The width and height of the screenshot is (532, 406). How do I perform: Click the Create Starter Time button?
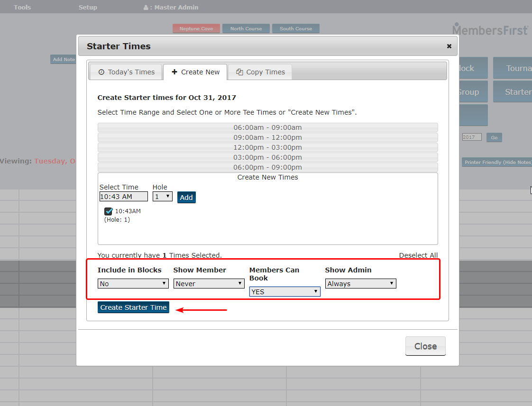[x=133, y=307]
